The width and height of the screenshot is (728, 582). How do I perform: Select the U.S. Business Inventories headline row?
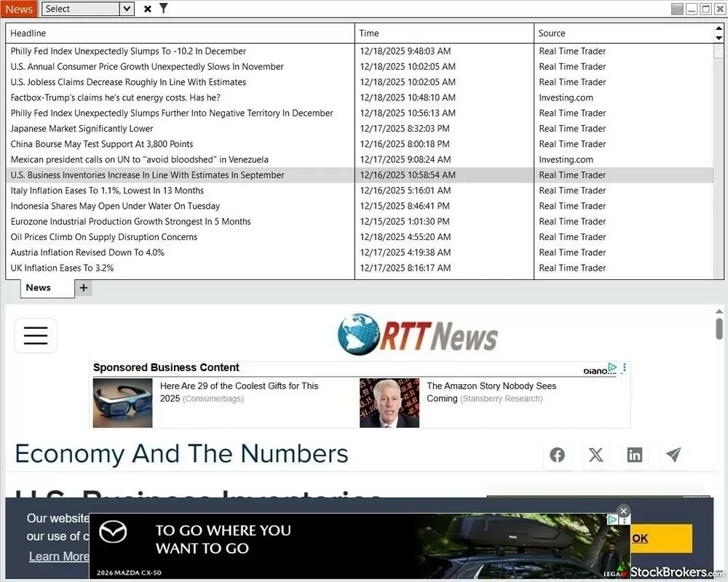(147, 175)
